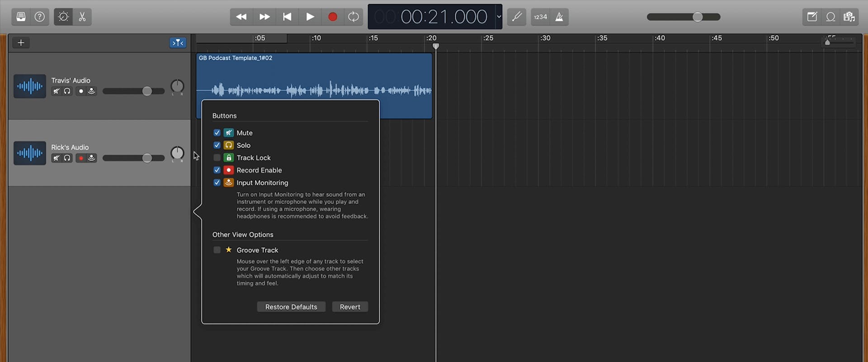
Task: Click the master volume slider knob
Action: click(698, 17)
